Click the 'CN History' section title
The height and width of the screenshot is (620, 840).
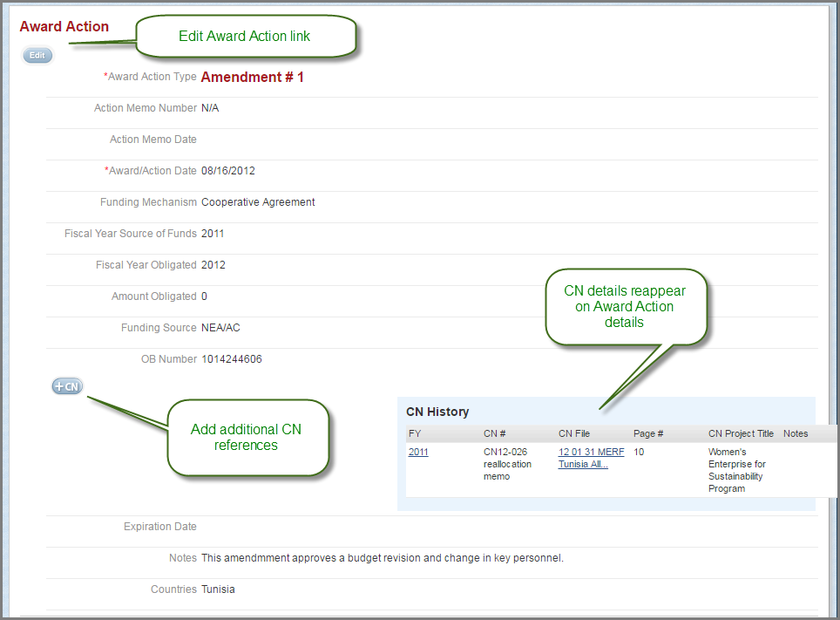coord(437,412)
